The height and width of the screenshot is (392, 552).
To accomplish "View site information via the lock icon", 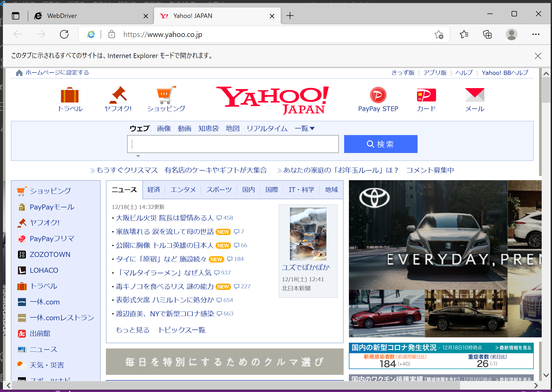I will [112, 34].
